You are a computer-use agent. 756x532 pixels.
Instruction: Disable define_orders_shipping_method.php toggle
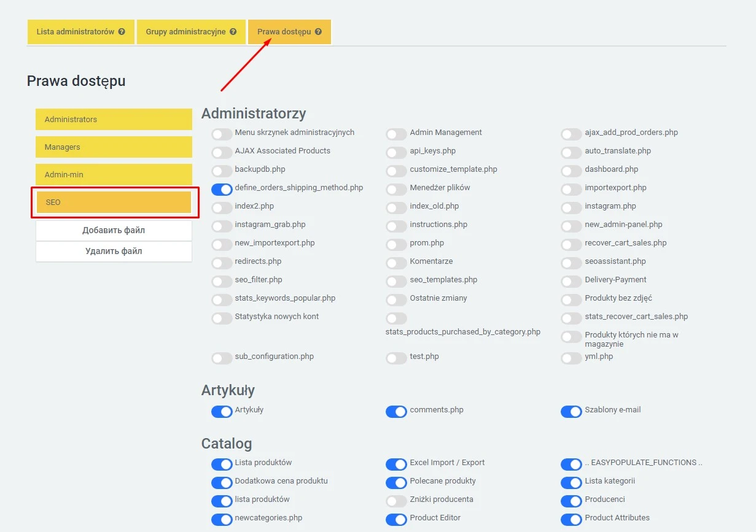click(x=222, y=189)
